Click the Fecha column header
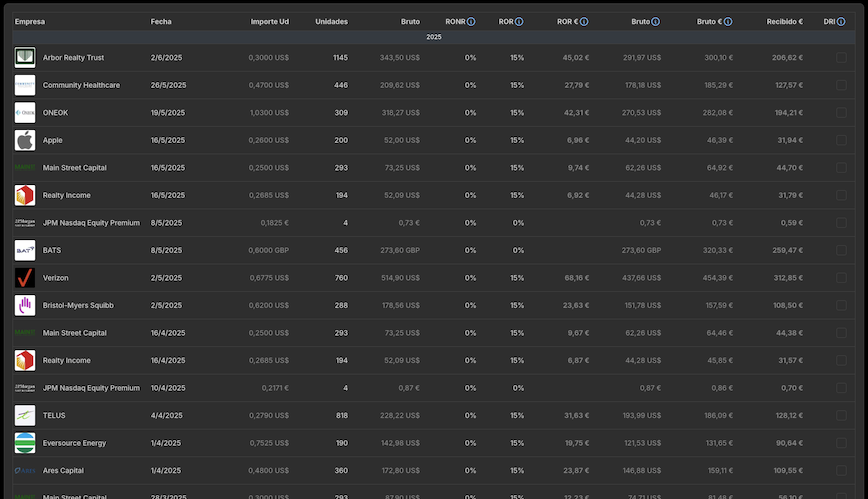This screenshot has width=868, height=499. (161, 22)
